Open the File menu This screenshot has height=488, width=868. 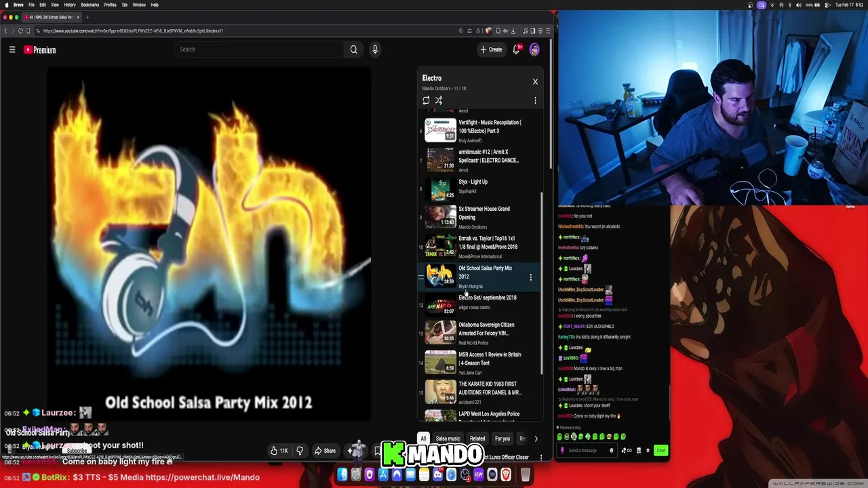click(x=31, y=5)
